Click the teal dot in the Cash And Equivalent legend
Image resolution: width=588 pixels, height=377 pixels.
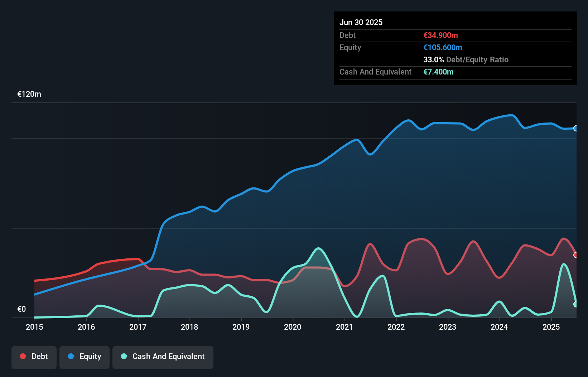coord(124,356)
